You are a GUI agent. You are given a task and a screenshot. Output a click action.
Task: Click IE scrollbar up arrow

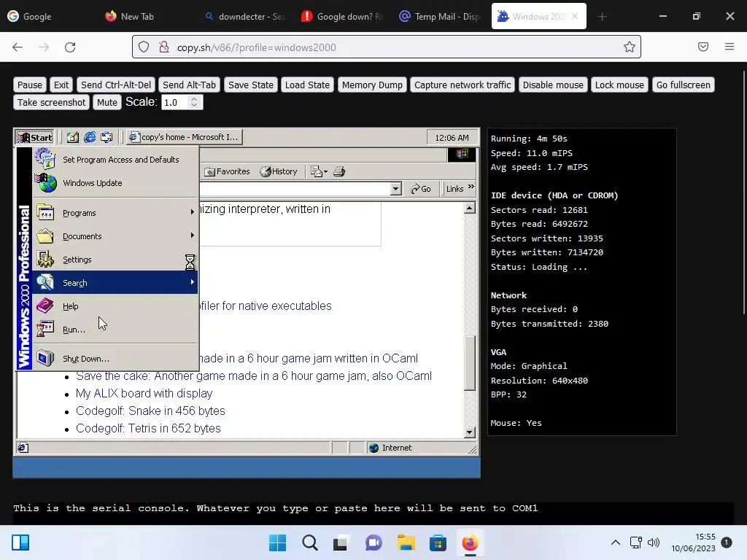pyautogui.click(x=470, y=208)
